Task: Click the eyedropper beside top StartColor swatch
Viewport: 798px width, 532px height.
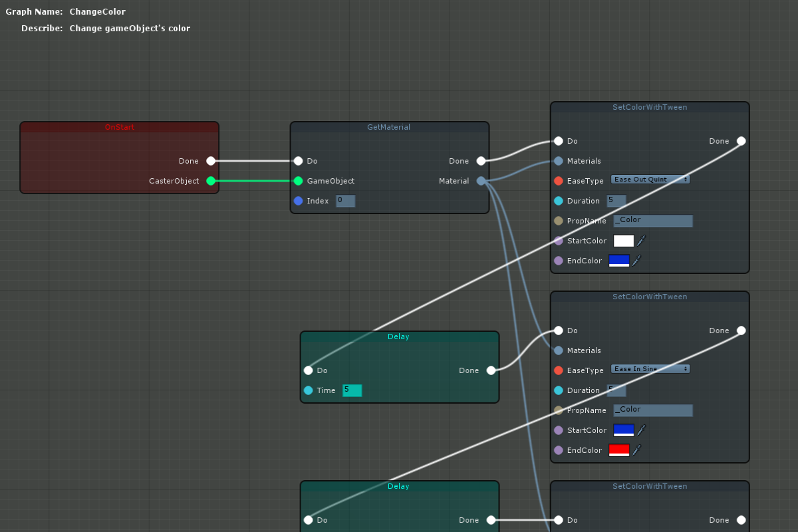Action: 642,241
